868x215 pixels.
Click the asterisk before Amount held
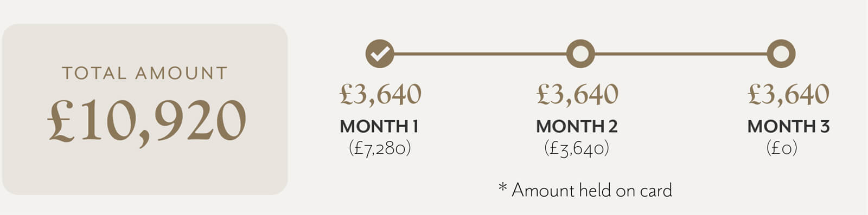(502, 187)
